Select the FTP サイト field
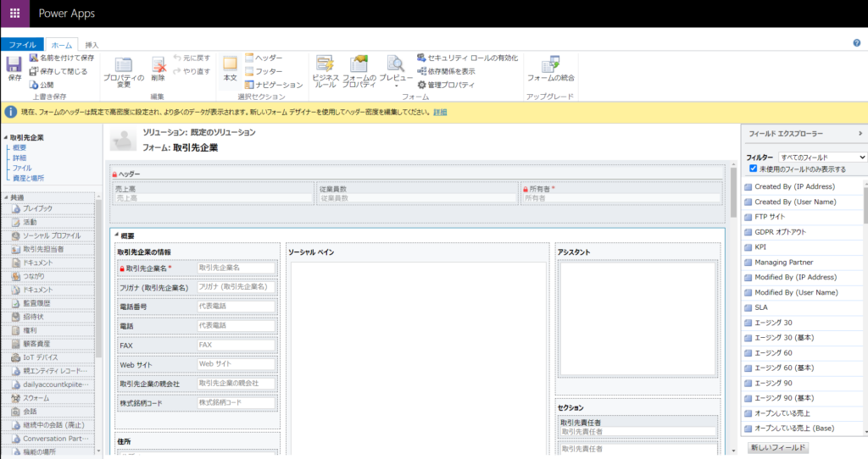 [x=803, y=217]
